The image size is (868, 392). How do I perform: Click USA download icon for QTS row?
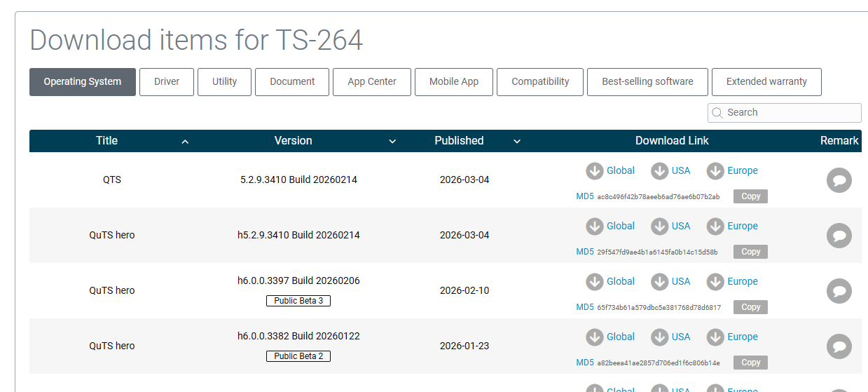659,171
